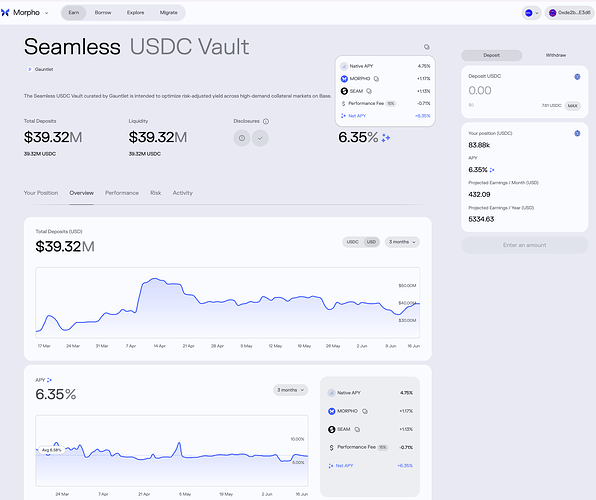Copy vault address icon near title
The height and width of the screenshot is (500, 596).
[x=426, y=47]
